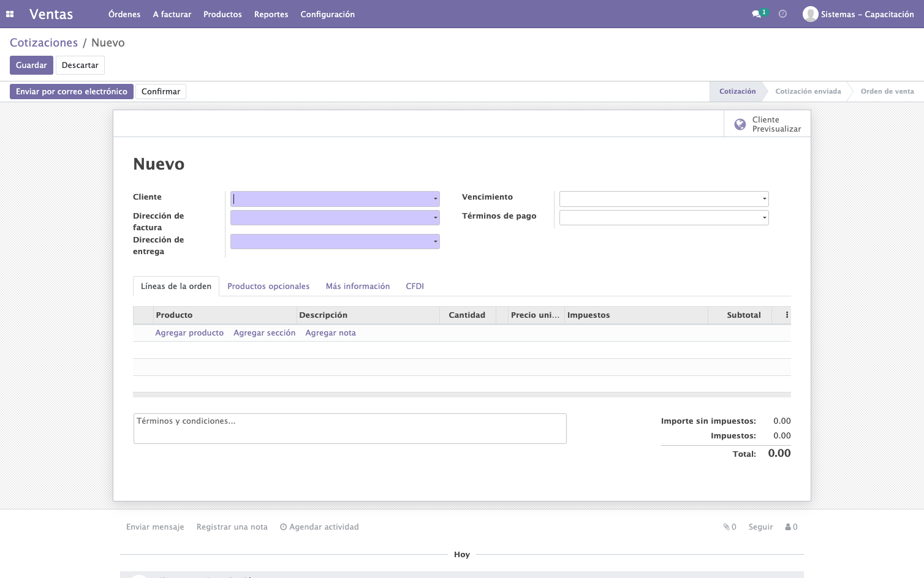Click the Seguir button
This screenshot has height=578, width=924.
click(x=761, y=527)
